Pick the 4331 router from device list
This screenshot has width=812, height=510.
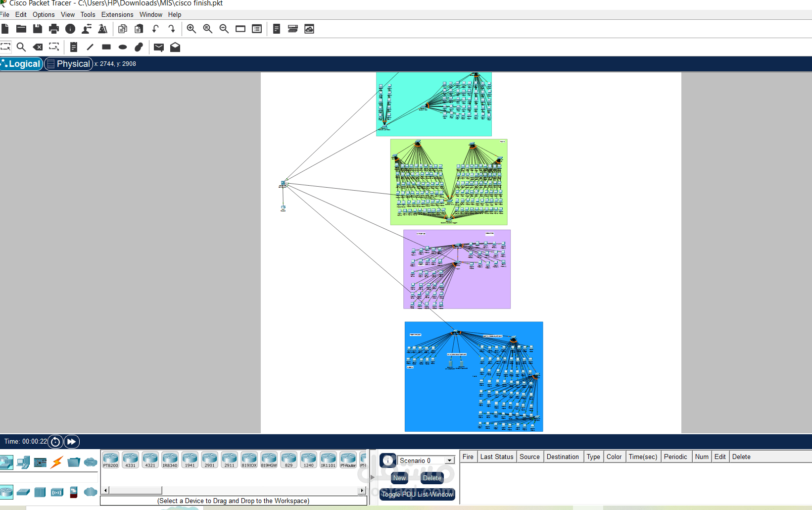pos(130,459)
